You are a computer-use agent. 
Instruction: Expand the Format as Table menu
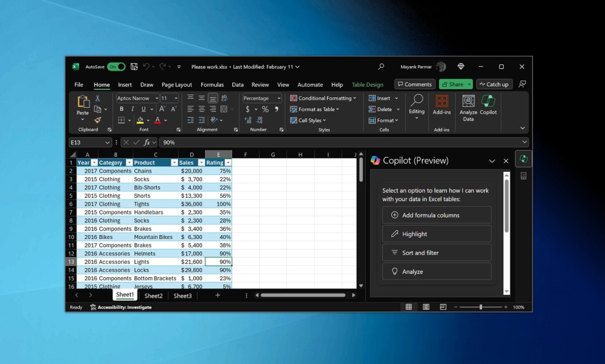point(314,109)
